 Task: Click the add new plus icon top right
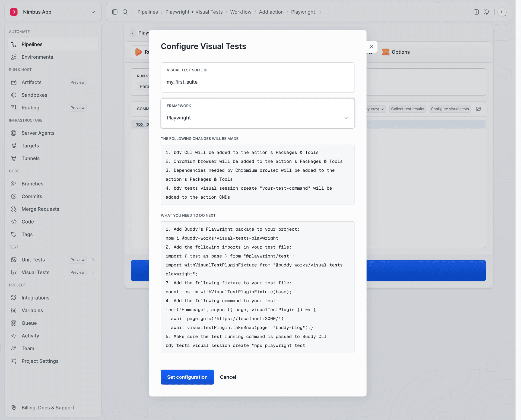tap(476, 12)
